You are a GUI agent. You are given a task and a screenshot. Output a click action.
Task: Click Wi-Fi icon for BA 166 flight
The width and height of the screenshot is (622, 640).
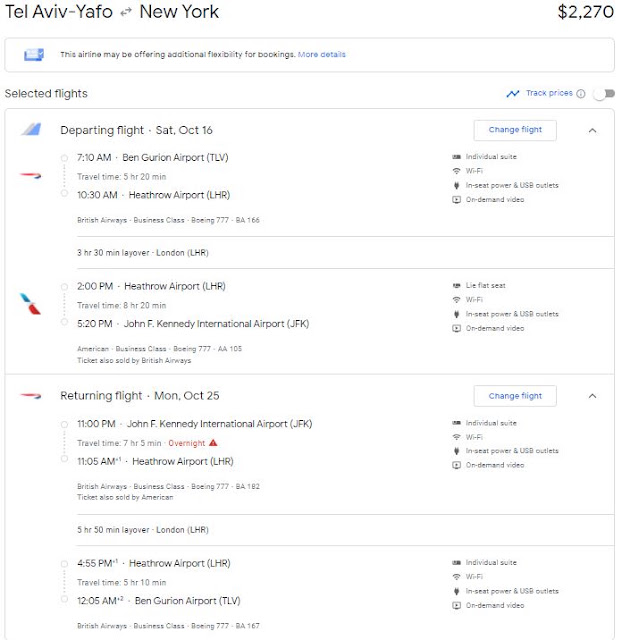click(x=456, y=171)
